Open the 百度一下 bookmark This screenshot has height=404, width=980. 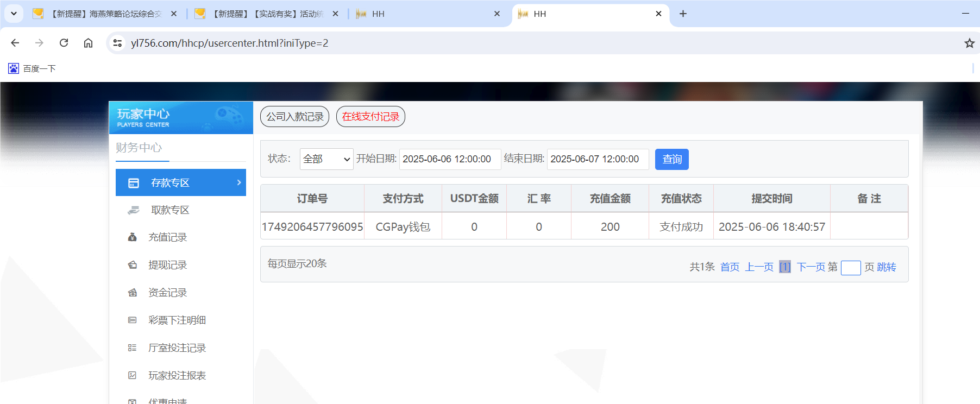tap(32, 68)
